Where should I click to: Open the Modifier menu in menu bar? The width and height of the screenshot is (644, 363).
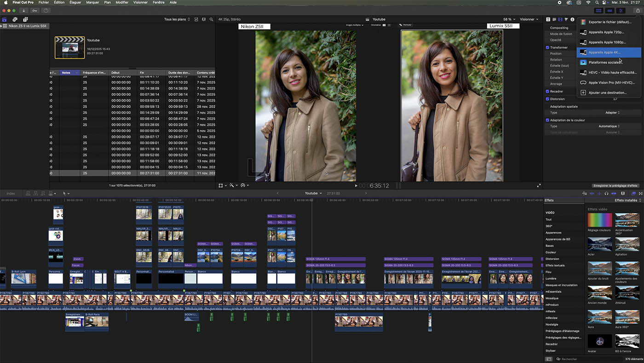pos(122,2)
